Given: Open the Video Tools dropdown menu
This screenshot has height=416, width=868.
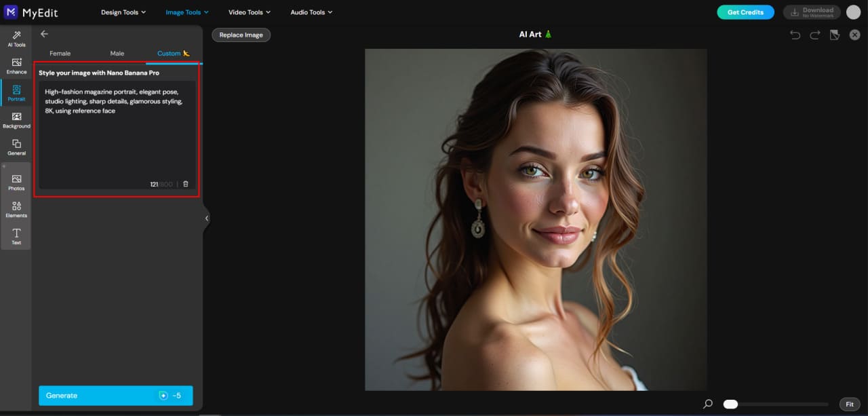Looking at the screenshot, I should [250, 12].
